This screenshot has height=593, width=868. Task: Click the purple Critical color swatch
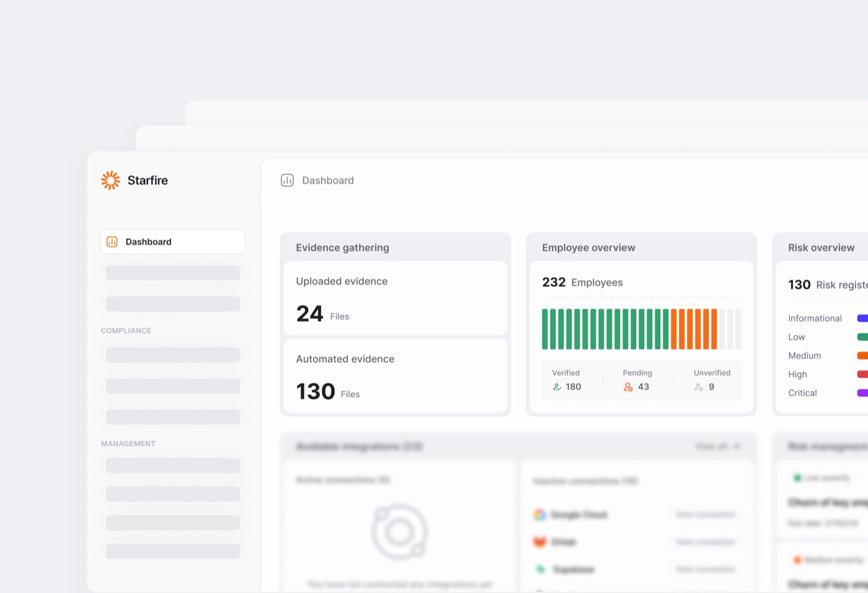(862, 393)
